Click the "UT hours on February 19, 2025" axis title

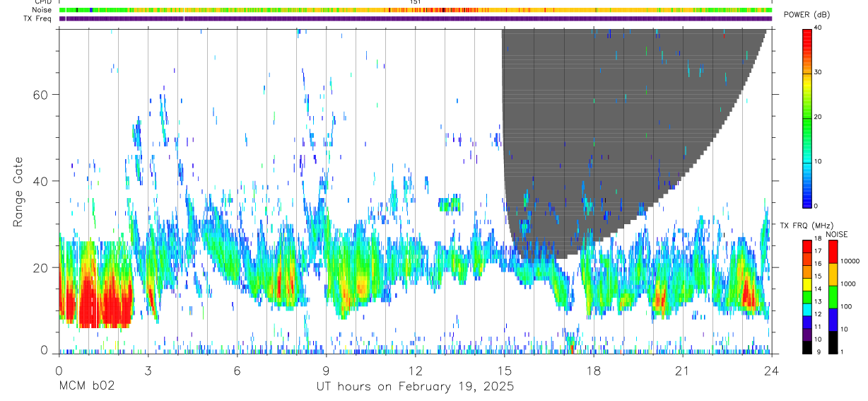[x=414, y=387]
